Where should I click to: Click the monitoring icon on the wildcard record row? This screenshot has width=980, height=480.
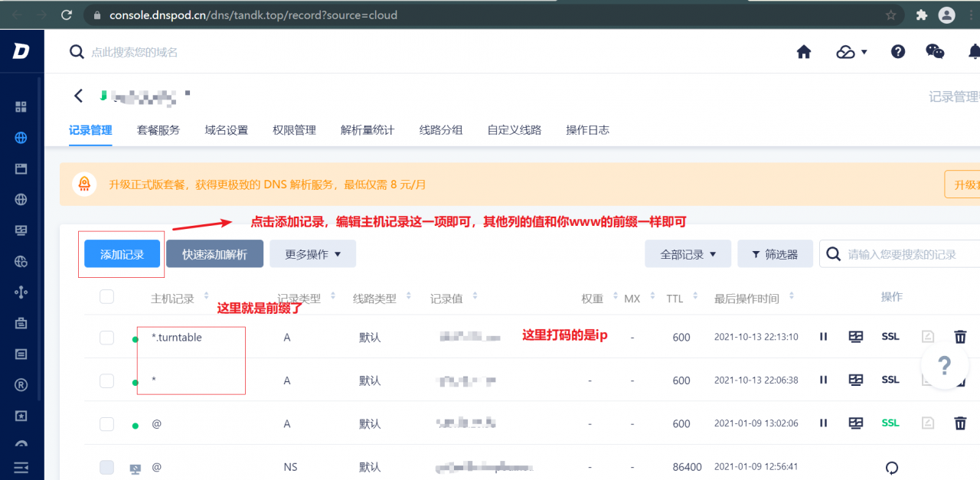(x=855, y=380)
